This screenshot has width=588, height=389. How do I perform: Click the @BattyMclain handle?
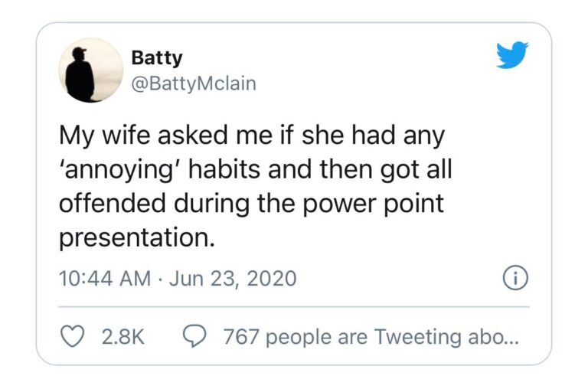(x=194, y=83)
